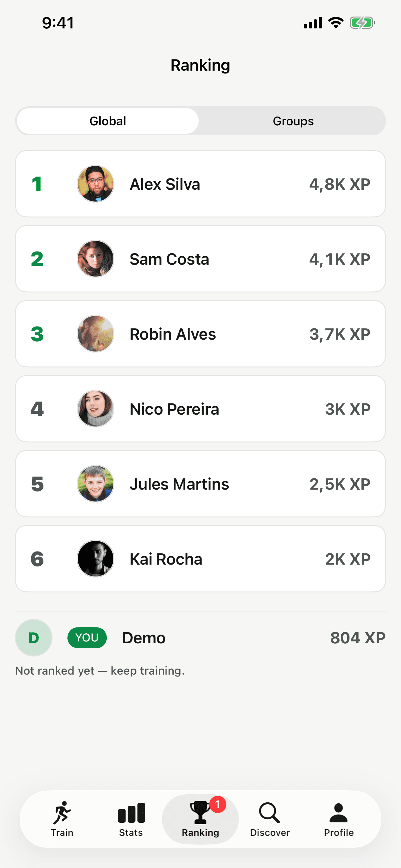Tap the 804 XP score label
This screenshot has height=868, width=401.
tap(358, 637)
